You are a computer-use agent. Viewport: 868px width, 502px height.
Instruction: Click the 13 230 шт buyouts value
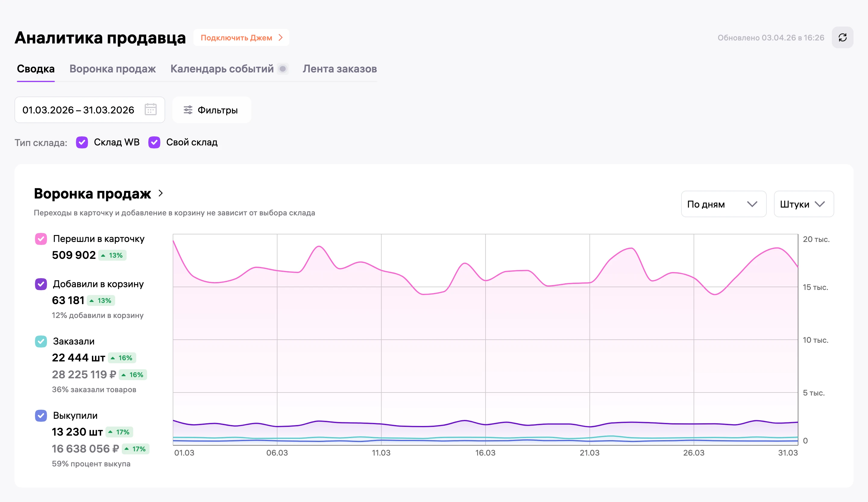(x=77, y=432)
